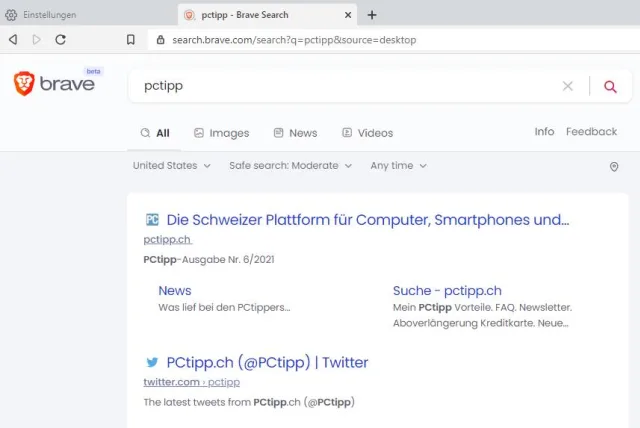Clear the search box with X icon
This screenshot has height=428, width=640.
(x=568, y=86)
